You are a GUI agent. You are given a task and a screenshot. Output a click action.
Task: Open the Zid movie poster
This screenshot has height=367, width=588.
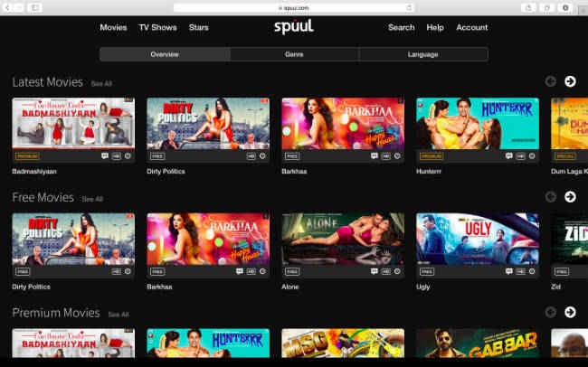[x=569, y=239]
